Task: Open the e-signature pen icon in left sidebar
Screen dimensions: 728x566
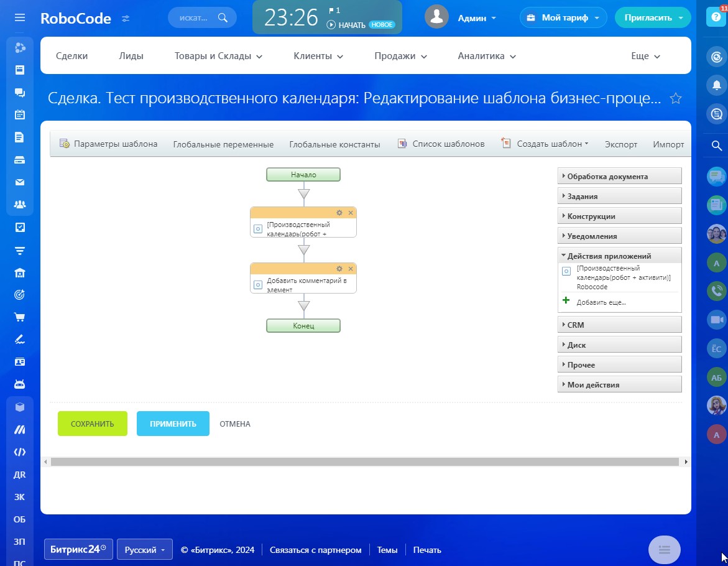Action: point(19,340)
